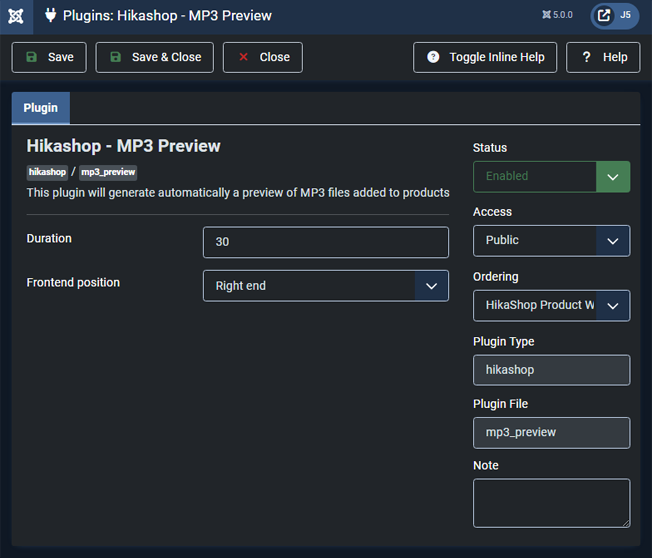Image resolution: width=652 pixels, height=558 pixels.
Task: Click the Note text area
Action: point(551,503)
